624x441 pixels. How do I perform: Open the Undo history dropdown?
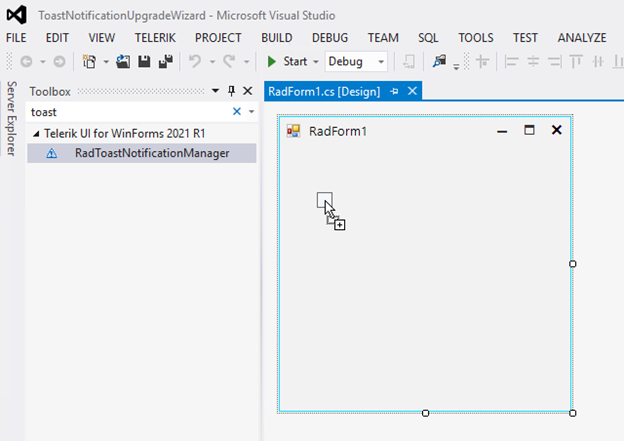point(212,62)
